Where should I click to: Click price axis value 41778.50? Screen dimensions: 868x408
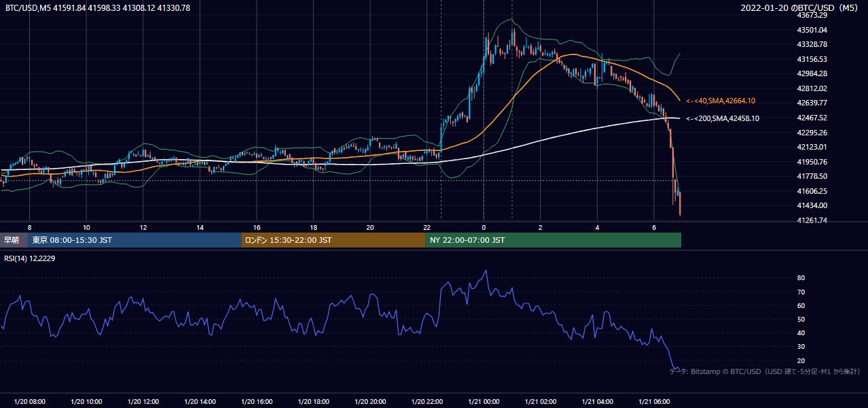[x=812, y=176]
